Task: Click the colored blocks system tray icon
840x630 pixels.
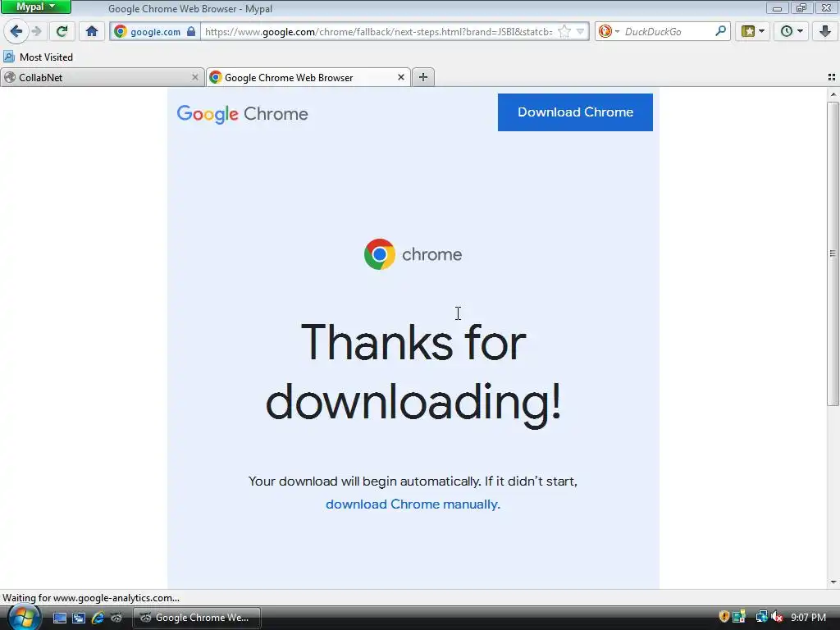Action: pos(739,617)
